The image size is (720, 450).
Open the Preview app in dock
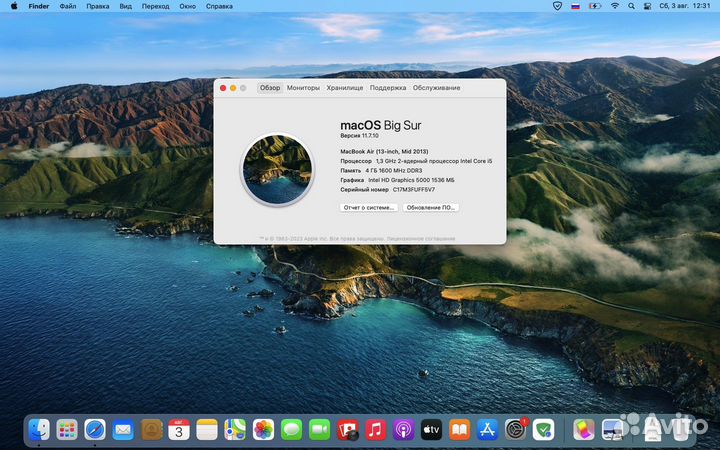[x=612, y=430]
